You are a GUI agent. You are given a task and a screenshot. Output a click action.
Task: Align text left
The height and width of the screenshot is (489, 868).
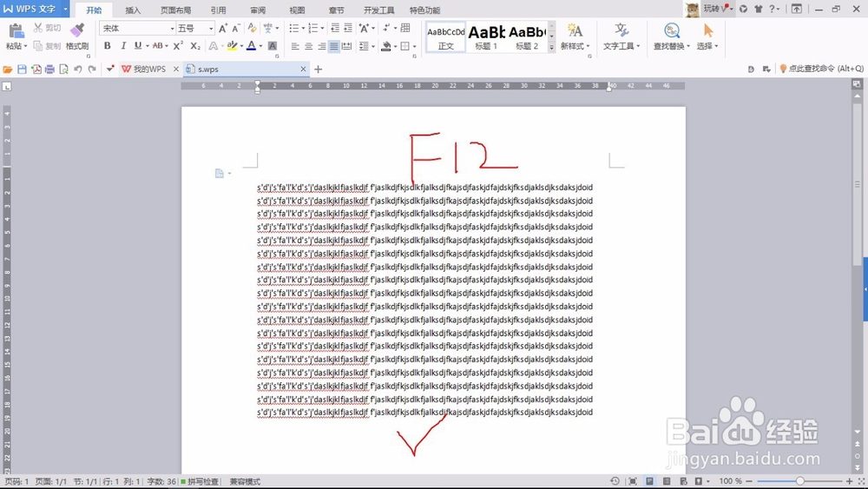click(x=295, y=47)
